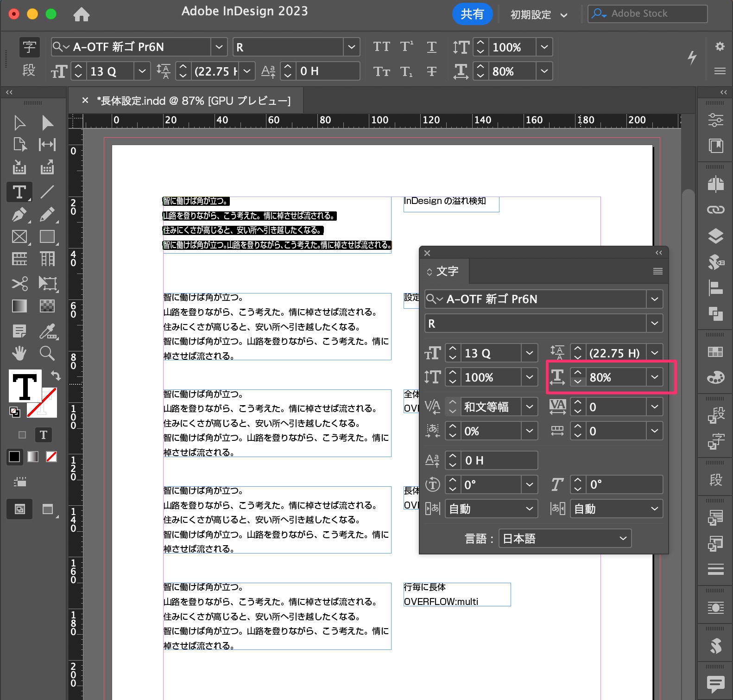This screenshot has height=700, width=733.
Task: Toggle All Caps in control panel
Action: pyautogui.click(x=381, y=47)
